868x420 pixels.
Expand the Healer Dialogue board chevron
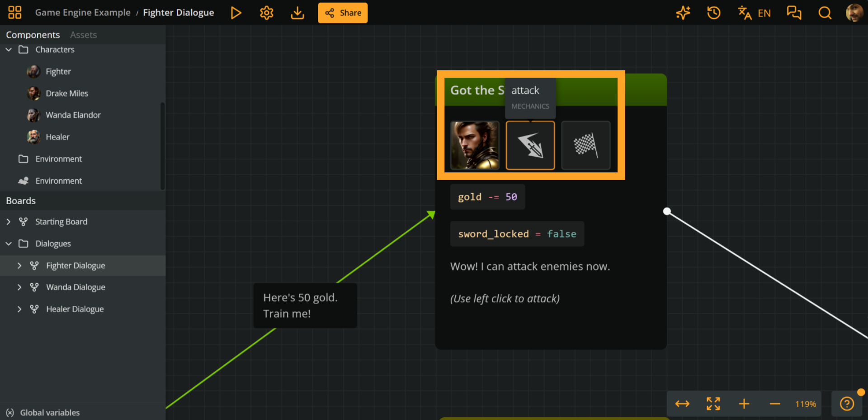click(19, 309)
